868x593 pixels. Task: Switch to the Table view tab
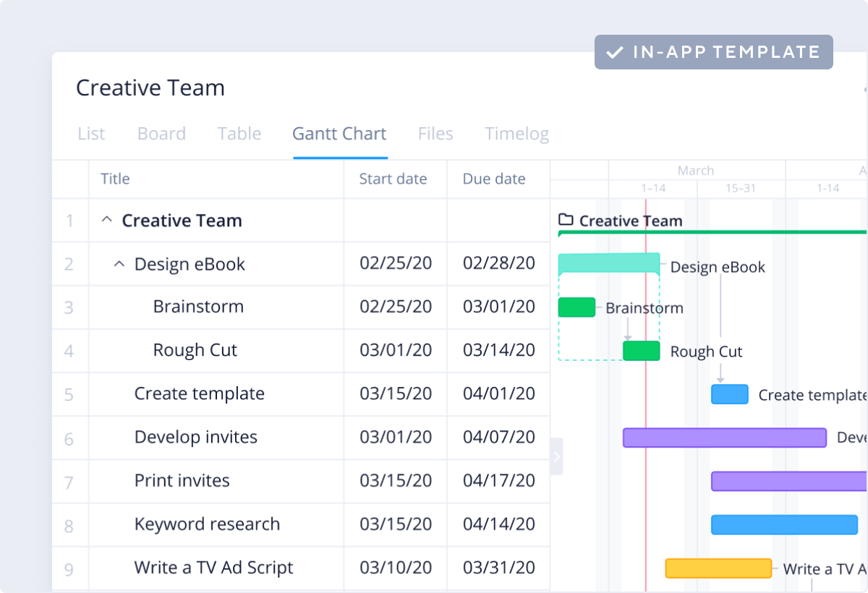coord(239,134)
